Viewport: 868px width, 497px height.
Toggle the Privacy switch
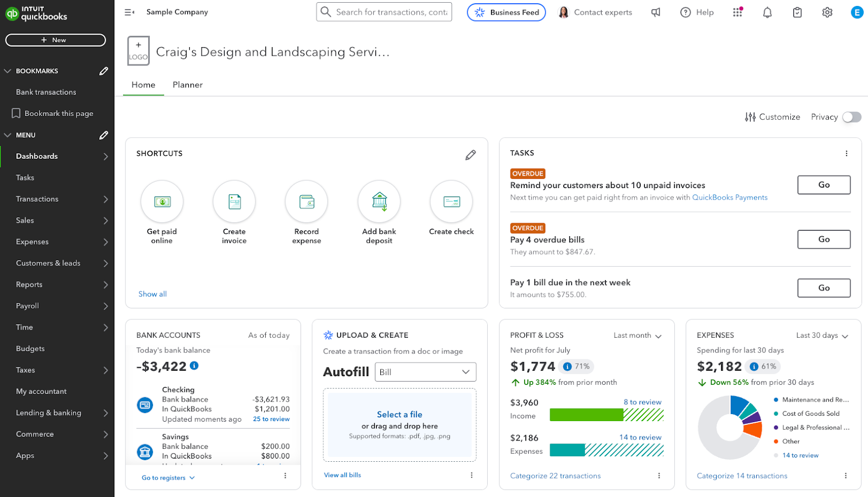(x=852, y=117)
